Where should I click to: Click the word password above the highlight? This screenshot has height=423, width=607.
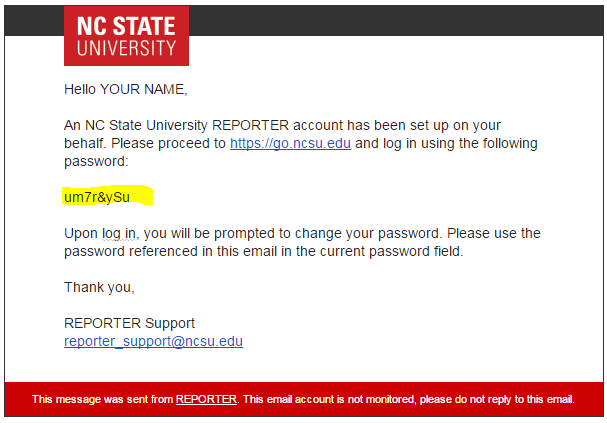pos(96,161)
